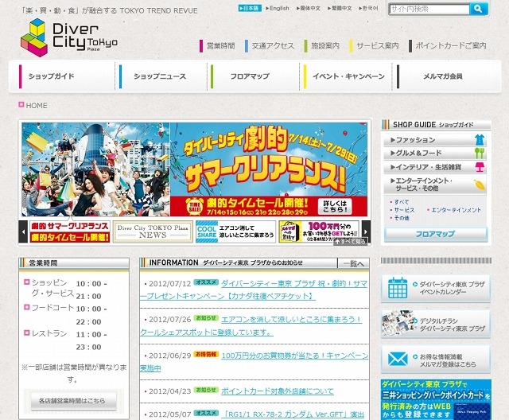
Task: Click inside the site search field
Action: click(x=429, y=9)
